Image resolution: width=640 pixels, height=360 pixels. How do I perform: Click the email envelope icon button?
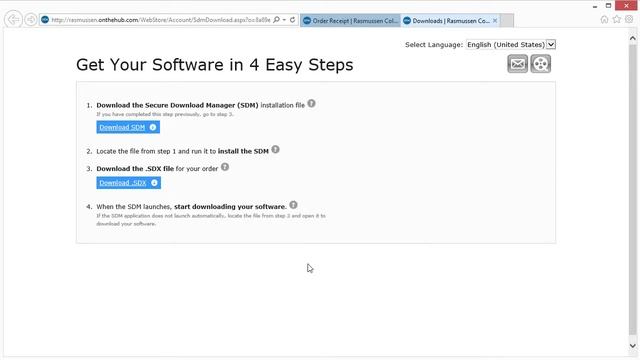(x=518, y=64)
